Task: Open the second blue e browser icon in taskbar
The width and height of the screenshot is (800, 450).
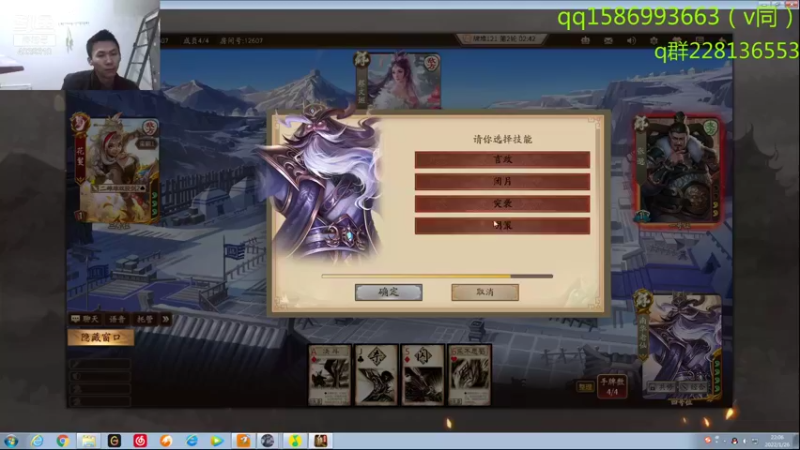Action: coord(191,441)
